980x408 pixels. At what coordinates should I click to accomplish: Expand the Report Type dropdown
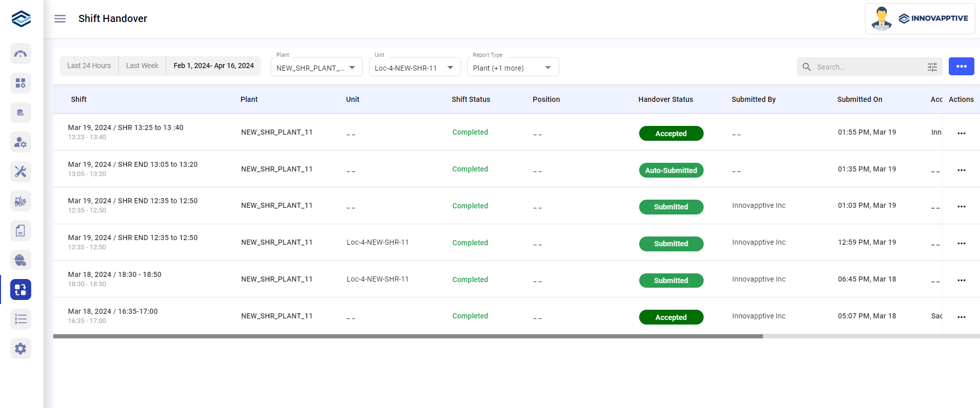(513, 68)
